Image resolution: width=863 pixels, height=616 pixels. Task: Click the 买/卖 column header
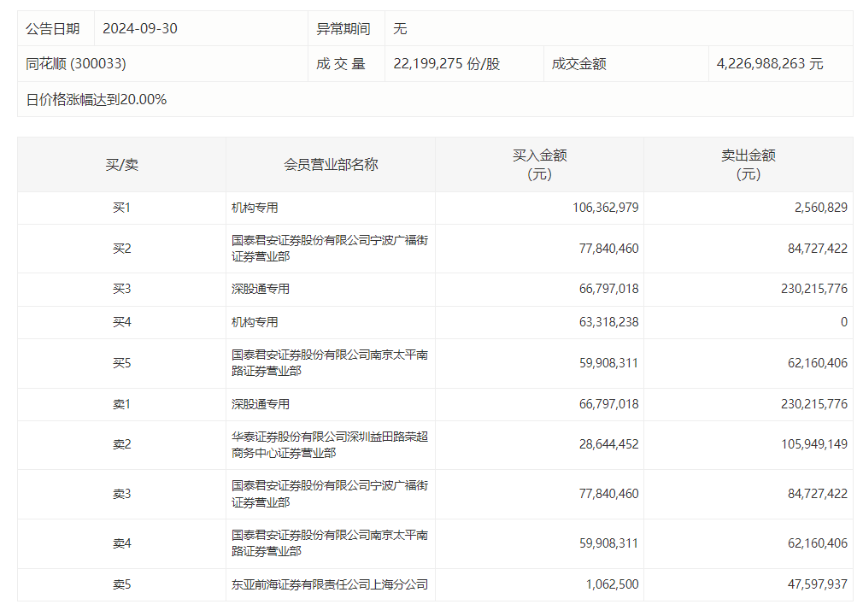click(x=121, y=165)
